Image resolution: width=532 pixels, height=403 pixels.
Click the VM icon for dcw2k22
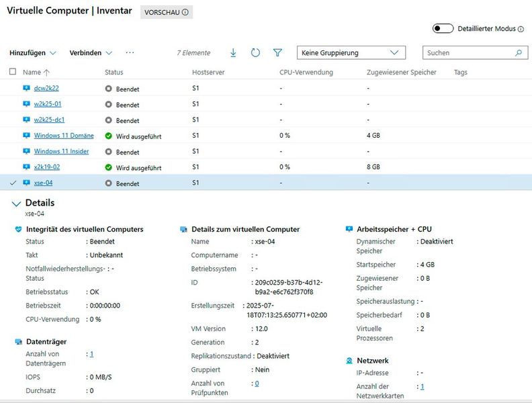(26, 88)
